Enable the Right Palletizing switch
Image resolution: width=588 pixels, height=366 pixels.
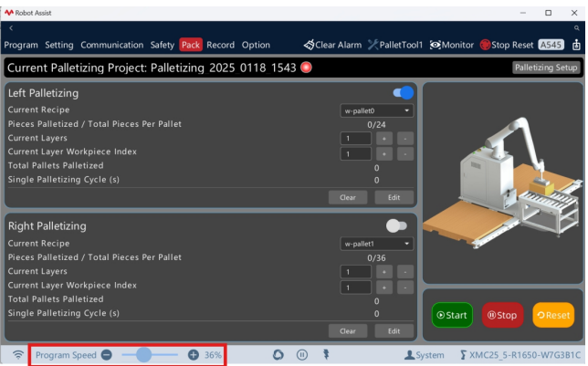396,225
